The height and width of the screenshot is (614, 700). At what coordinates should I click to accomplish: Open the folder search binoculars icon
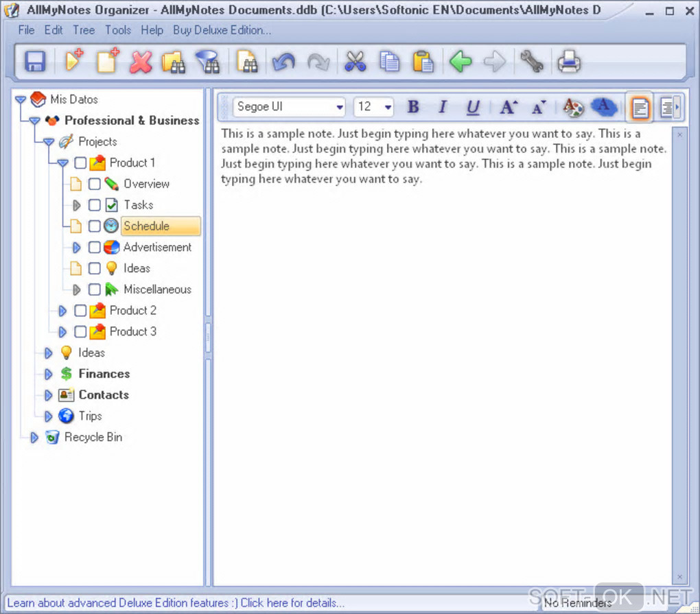click(173, 62)
